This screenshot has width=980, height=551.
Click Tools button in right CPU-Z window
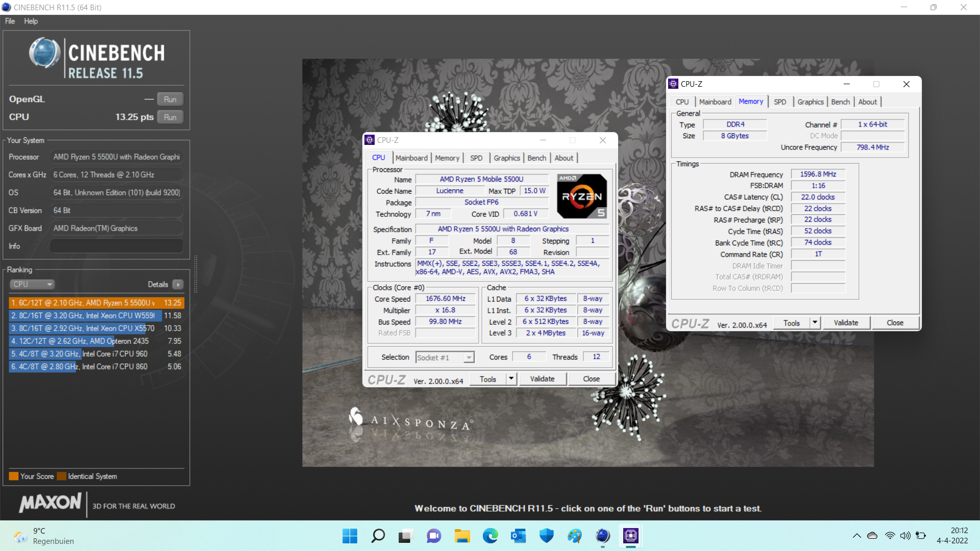[791, 323]
